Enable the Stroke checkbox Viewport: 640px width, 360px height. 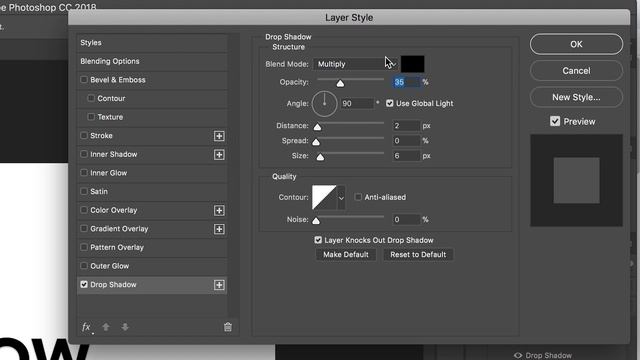[84, 135]
